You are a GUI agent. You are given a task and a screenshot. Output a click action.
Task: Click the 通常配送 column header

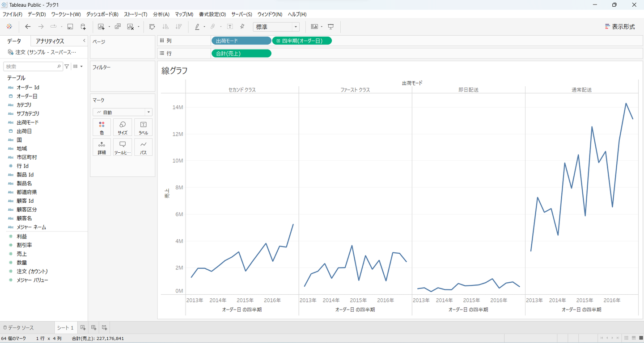[x=581, y=90]
